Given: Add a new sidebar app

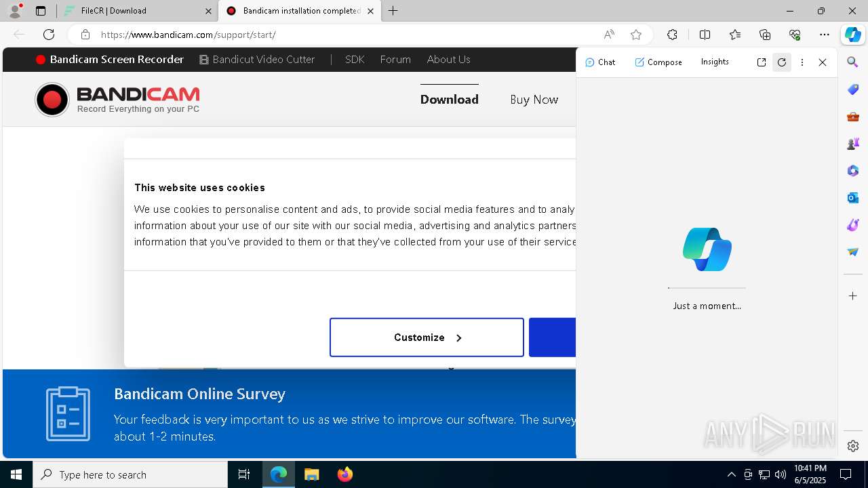Looking at the screenshot, I should tap(853, 296).
